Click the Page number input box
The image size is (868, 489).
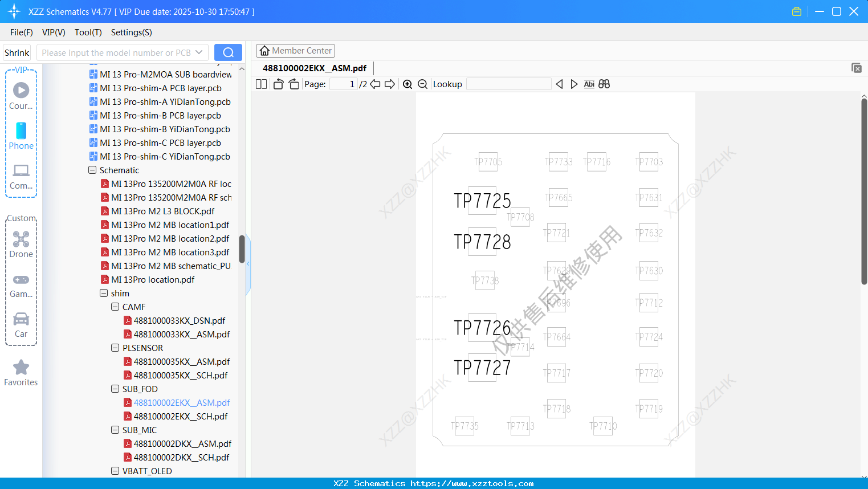point(343,84)
